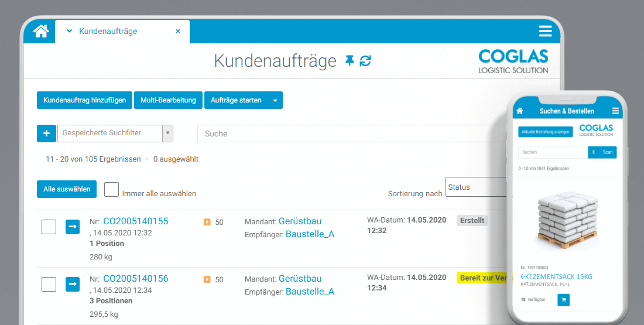
Task: Open order link CO2005140155
Action: tap(136, 221)
